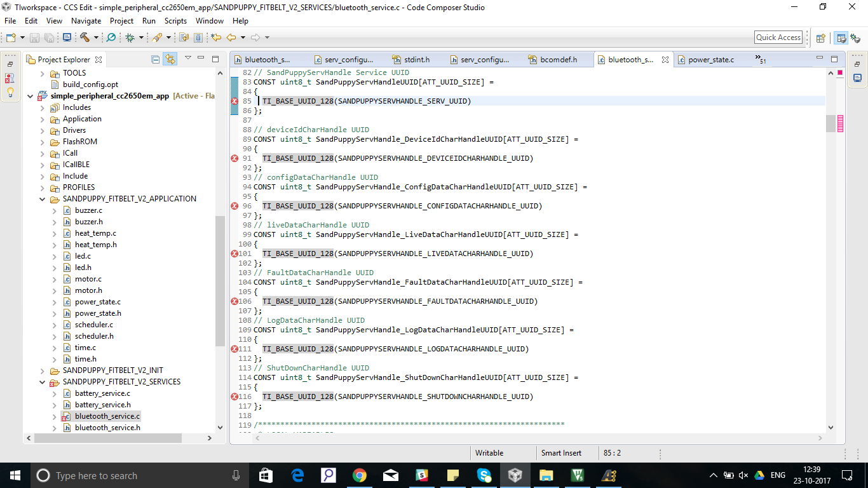
Task: Click the Quick Access search field
Action: click(778, 37)
